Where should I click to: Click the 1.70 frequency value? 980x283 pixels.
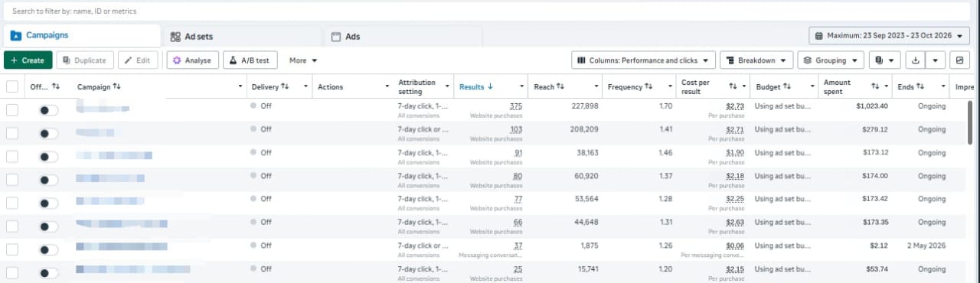665,106
